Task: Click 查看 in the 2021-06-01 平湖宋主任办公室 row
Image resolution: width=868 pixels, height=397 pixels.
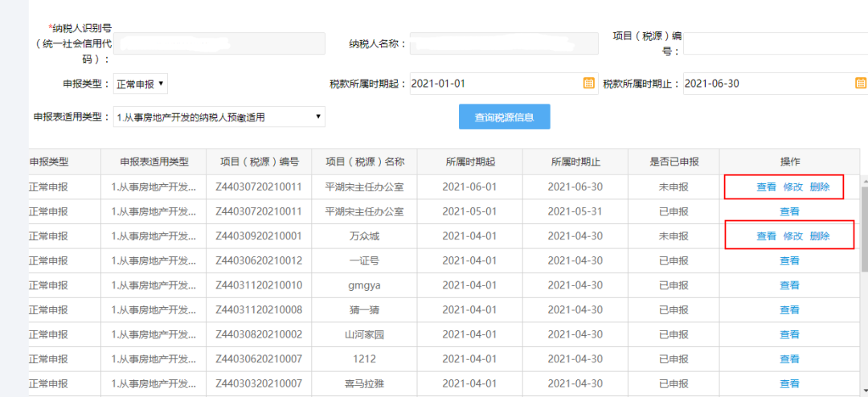Action: [x=766, y=187]
